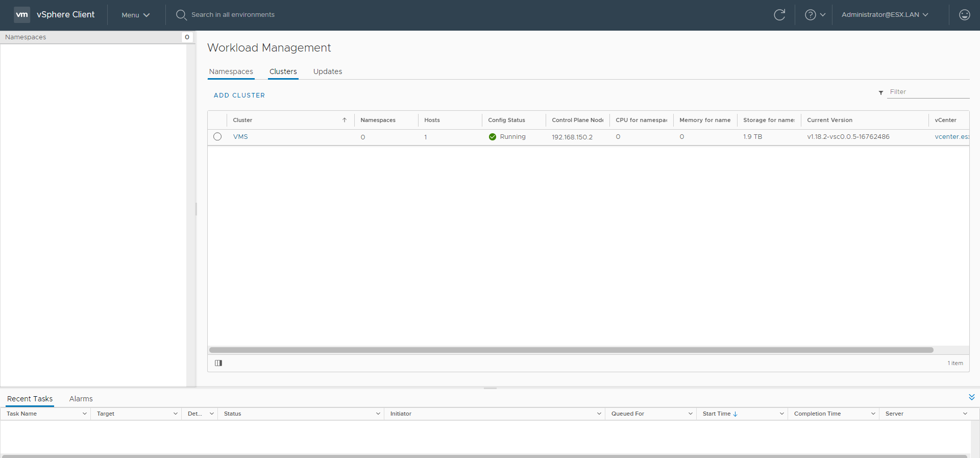This screenshot has height=458, width=980.
Task: Open the Menu dropdown
Action: point(135,15)
